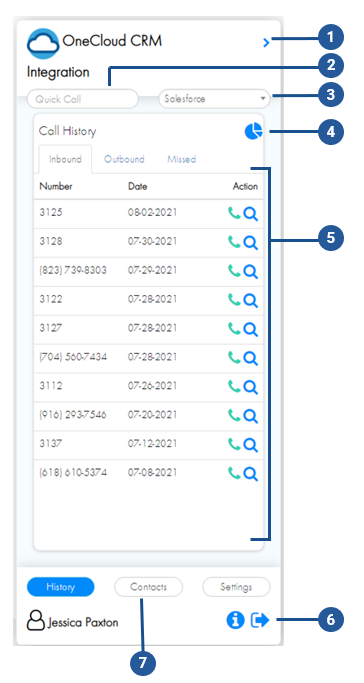Switch to the Missed tab
Image resolution: width=364 pixels, height=683 pixels.
[182, 159]
